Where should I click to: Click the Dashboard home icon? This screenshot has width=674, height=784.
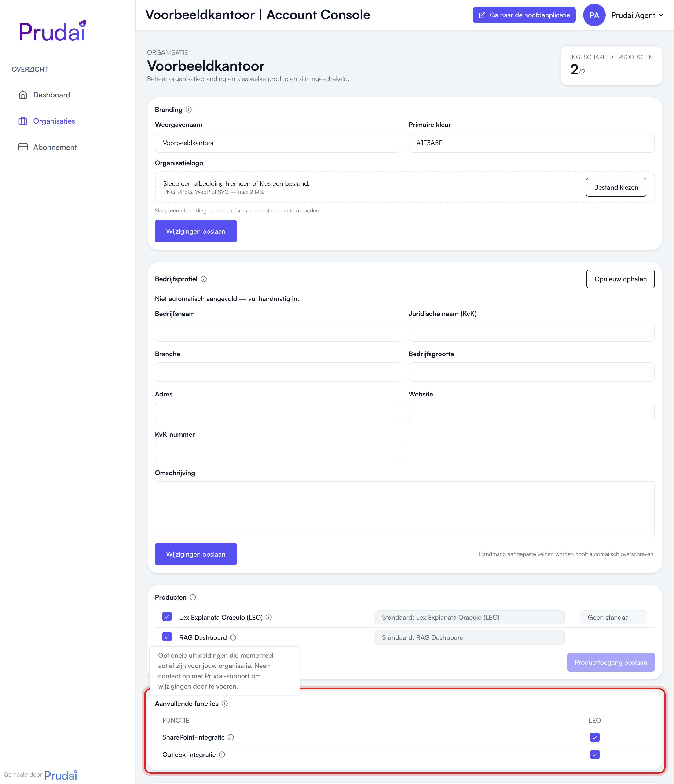(23, 95)
